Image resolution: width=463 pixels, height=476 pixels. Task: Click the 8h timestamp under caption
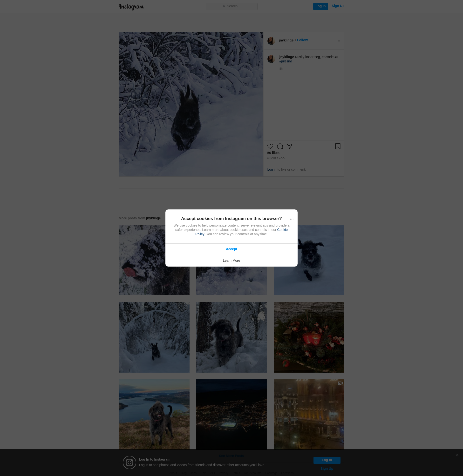coord(281,68)
